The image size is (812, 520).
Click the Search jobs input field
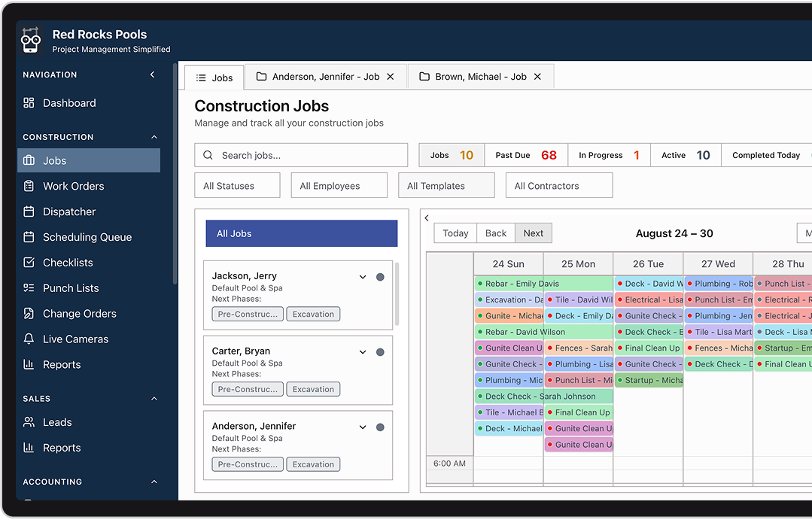coord(309,155)
